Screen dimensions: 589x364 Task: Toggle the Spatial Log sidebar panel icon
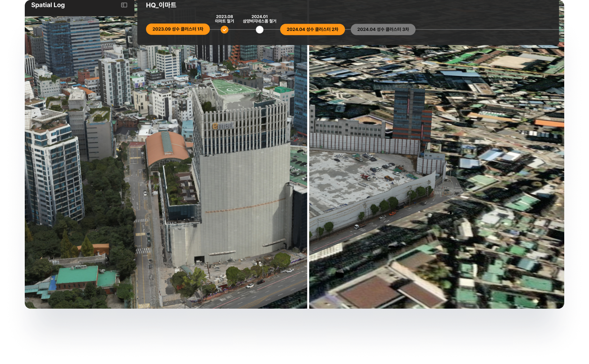point(124,5)
